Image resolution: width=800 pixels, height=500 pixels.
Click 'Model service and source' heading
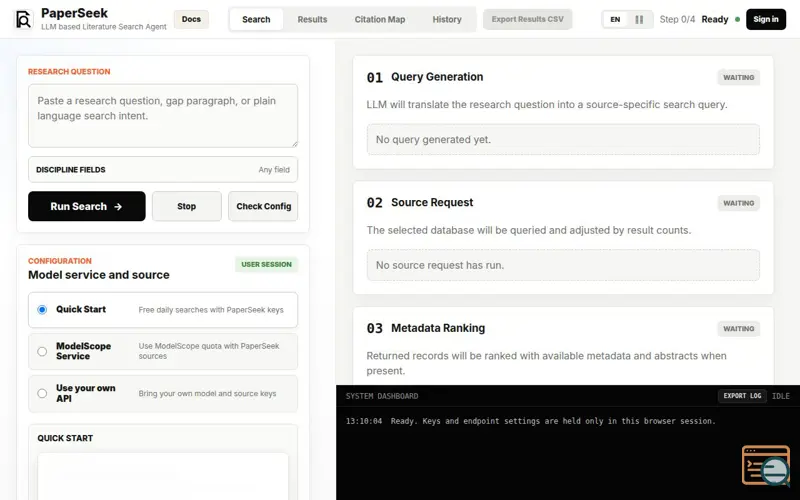click(x=98, y=275)
